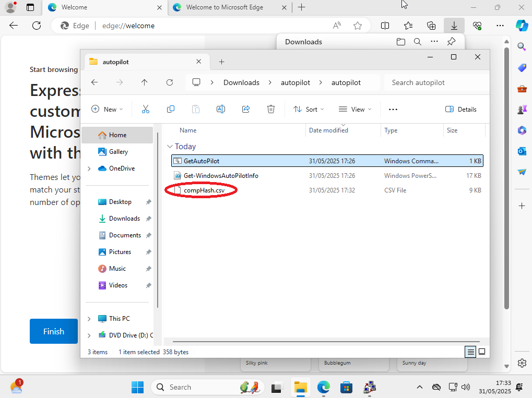Click the Delete trash can icon
The image size is (532, 398).
click(271, 109)
